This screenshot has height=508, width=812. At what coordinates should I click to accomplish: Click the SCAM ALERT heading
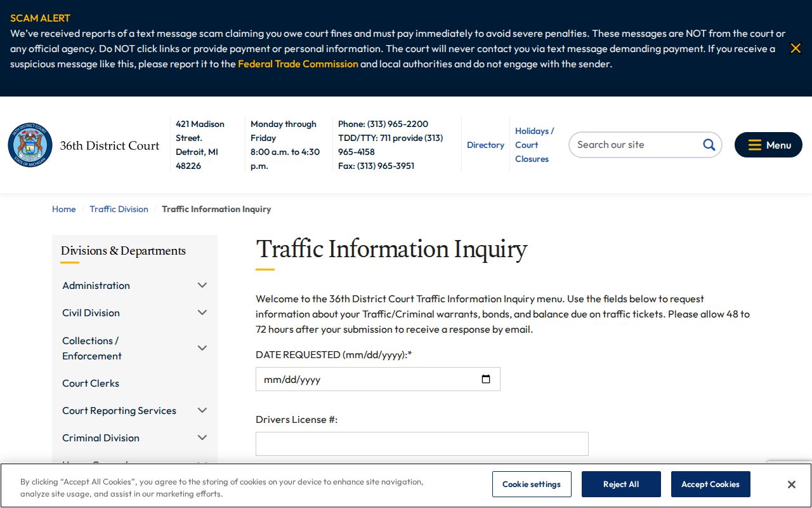click(40, 18)
